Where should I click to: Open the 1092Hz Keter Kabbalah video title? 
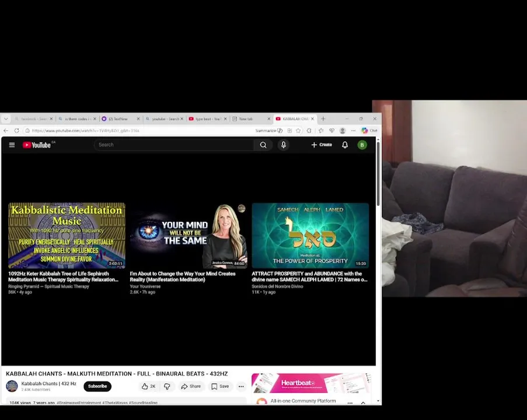point(63,276)
